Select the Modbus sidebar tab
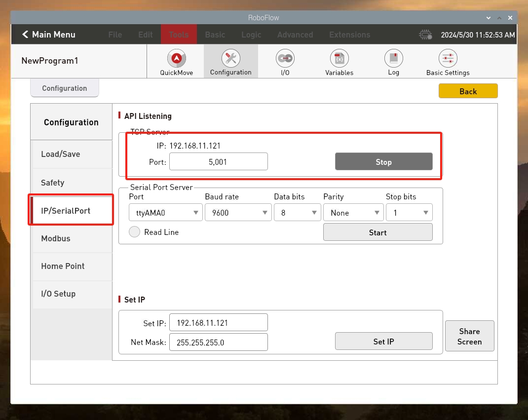528x420 pixels. pos(72,238)
